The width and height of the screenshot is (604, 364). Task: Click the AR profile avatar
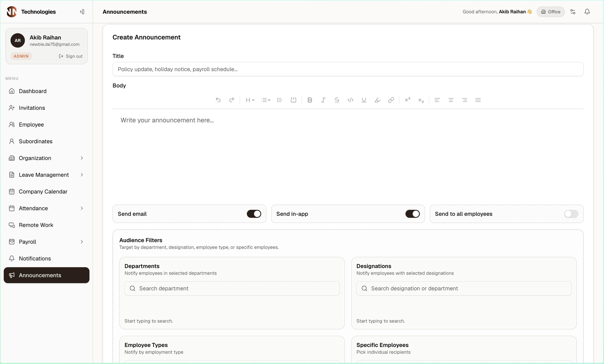(x=18, y=41)
